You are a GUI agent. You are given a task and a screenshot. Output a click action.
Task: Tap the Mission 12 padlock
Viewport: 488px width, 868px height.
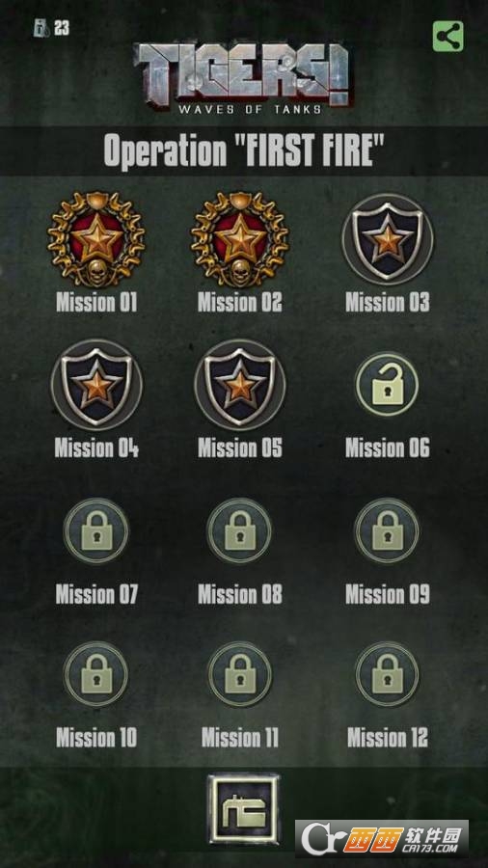click(x=387, y=674)
